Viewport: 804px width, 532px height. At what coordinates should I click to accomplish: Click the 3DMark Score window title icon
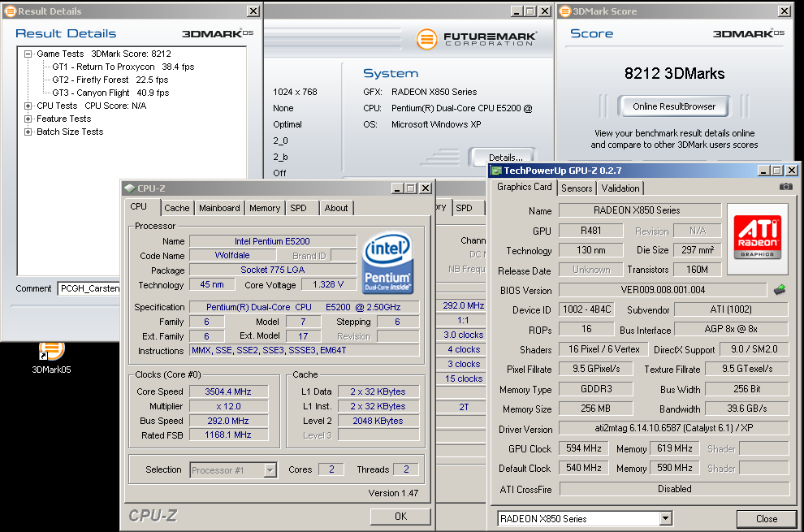click(565, 11)
